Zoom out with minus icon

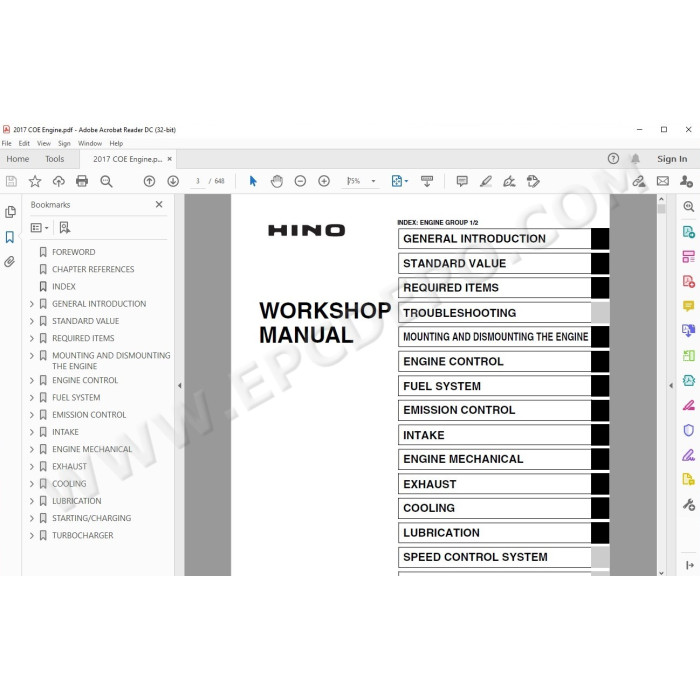tap(300, 181)
